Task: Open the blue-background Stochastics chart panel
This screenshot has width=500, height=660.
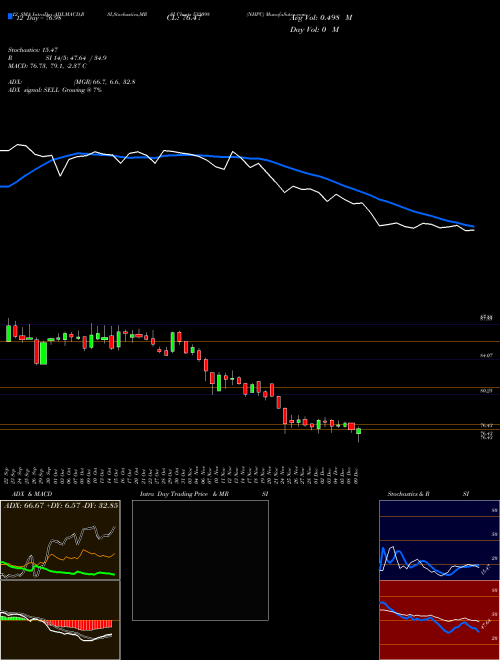Action: pos(439,540)
